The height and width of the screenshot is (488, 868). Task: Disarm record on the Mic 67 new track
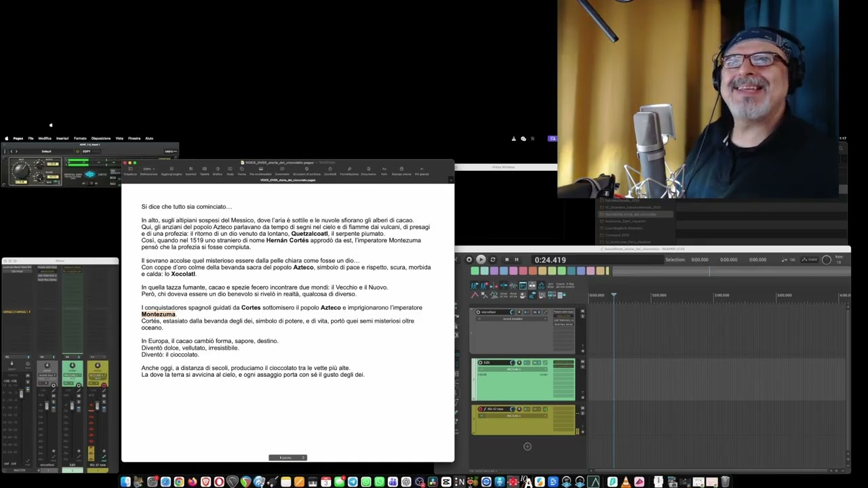(480, 409)
